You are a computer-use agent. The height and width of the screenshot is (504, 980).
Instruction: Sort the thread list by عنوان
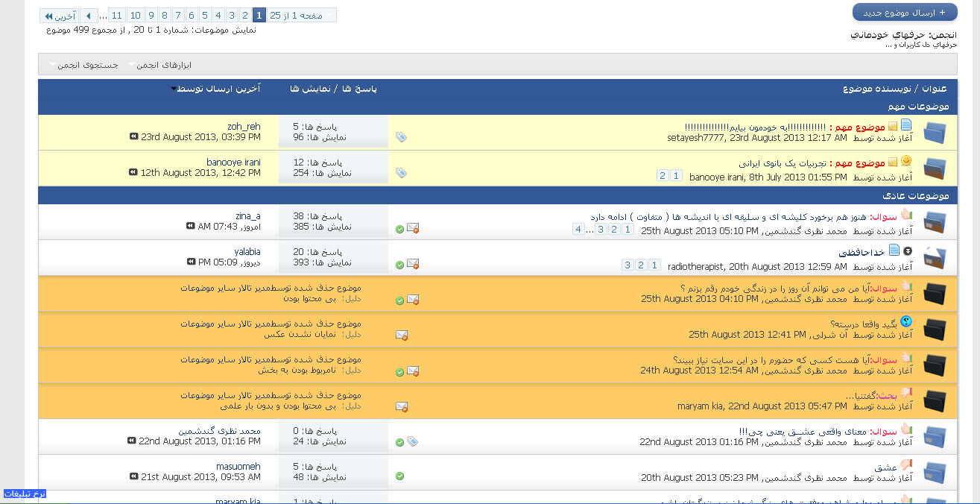(935, 89)
